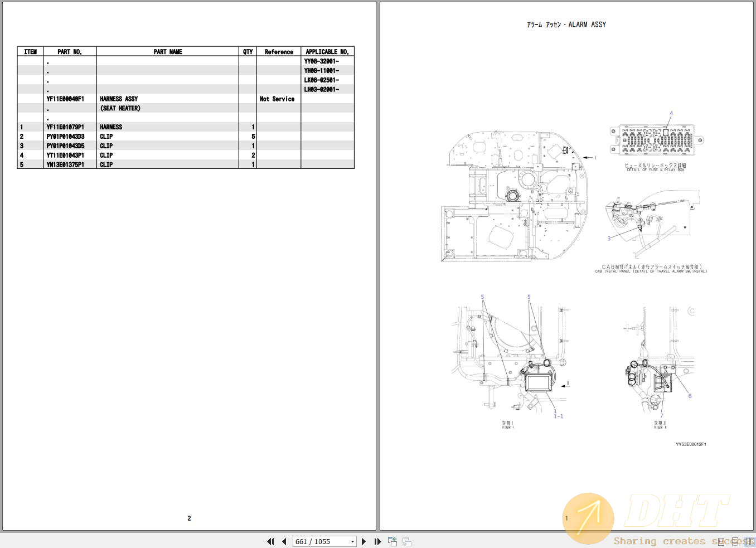Click the upper frame overview diagram
This screenshot has width=756, height=548.
(513, 197)
